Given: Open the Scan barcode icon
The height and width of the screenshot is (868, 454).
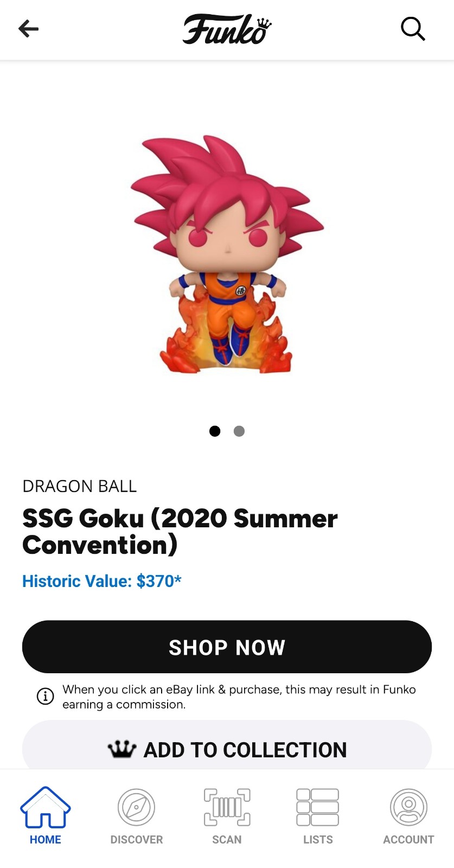Looking at the screenshot, I should 227,807.
